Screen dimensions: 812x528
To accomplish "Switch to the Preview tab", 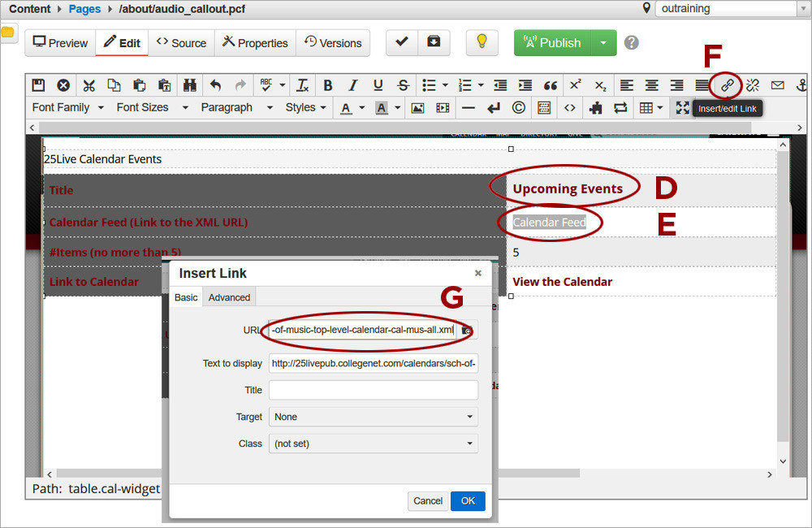I will pyautogui.click(x=61, y=42).
